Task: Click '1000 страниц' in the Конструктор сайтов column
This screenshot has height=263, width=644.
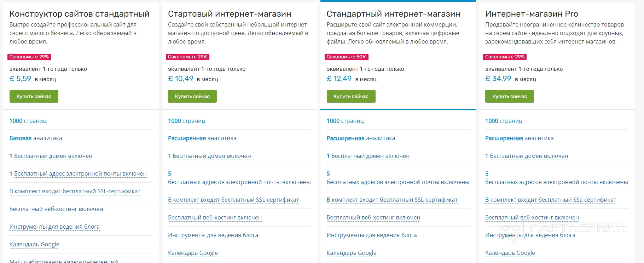Action: tap(28, 121)
